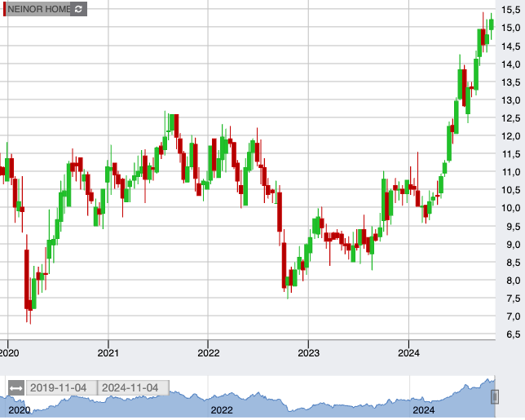Click the refresh icon next to NEINOR HOME
Viewport: 525px width, 420px height.
coord(79,9)
